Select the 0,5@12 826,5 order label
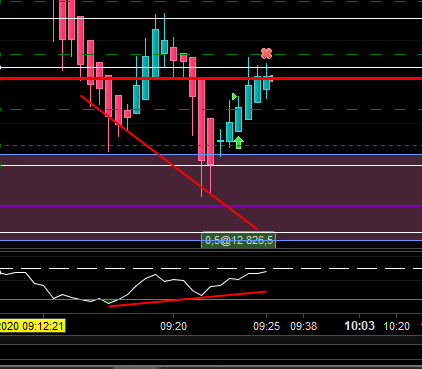Viewport: 422px width, 369px height. (x=238, y=240)
